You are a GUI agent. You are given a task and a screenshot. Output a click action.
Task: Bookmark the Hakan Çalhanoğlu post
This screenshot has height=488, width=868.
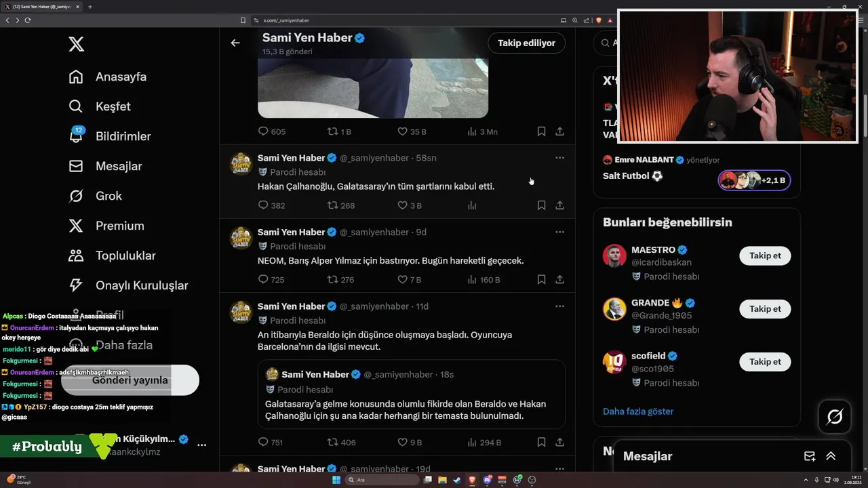point(541,205)
